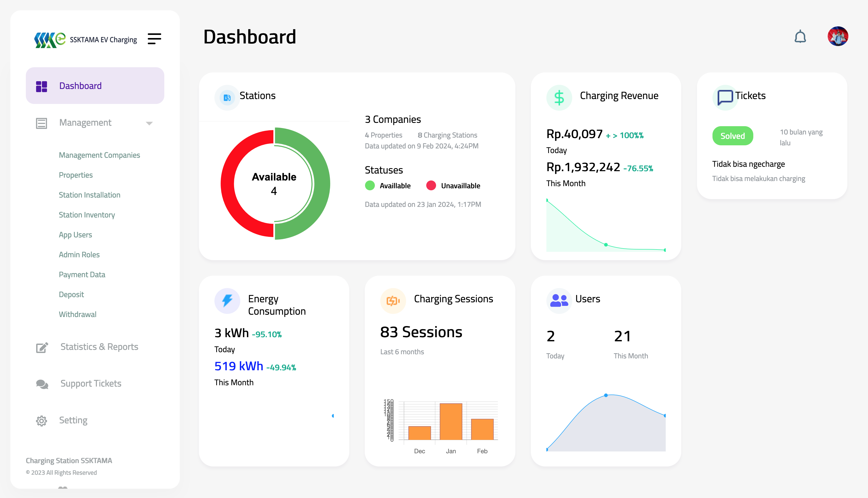
Task: Click the Solved ticket status badge
Action: 733,136
